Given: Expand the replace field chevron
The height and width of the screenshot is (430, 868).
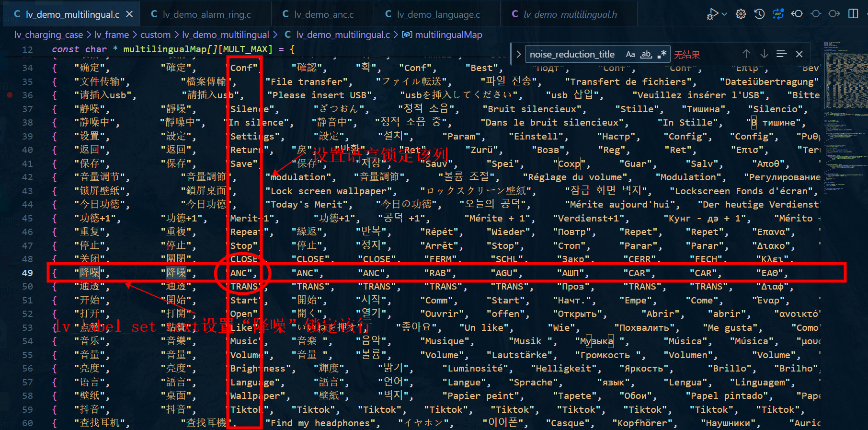Looking at the screenshot, I should (x=518, y=54).
